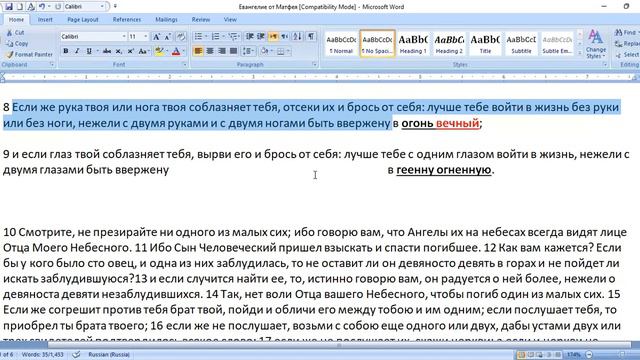Toggle Superscript formatting
The width and height of the screenshot is (640, 360).
[x=131, y=51]
